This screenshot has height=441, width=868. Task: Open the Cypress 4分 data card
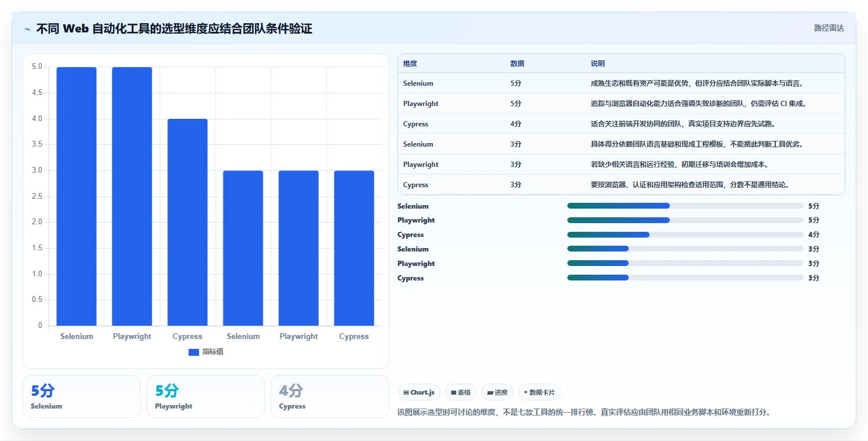[x=330, y=396]
